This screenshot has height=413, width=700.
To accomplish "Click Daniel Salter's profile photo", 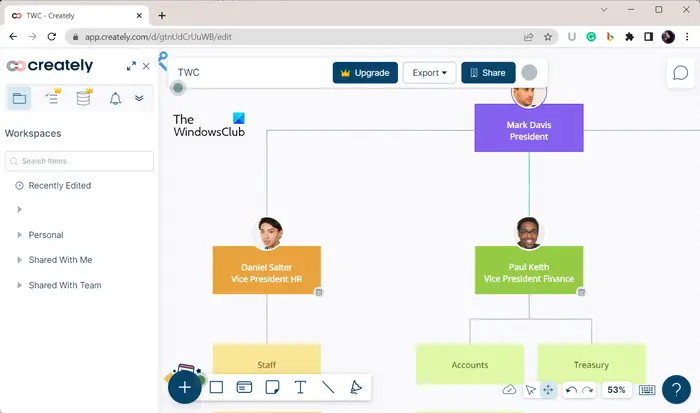I will pos(267,233).
